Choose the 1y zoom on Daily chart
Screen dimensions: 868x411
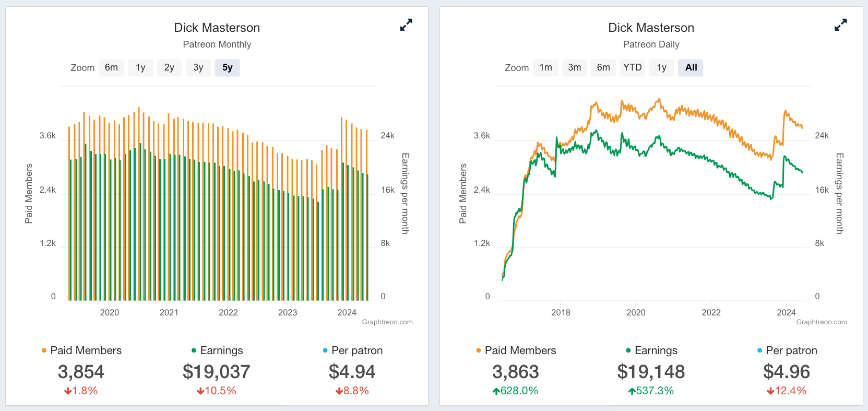[x=662, y=67]
